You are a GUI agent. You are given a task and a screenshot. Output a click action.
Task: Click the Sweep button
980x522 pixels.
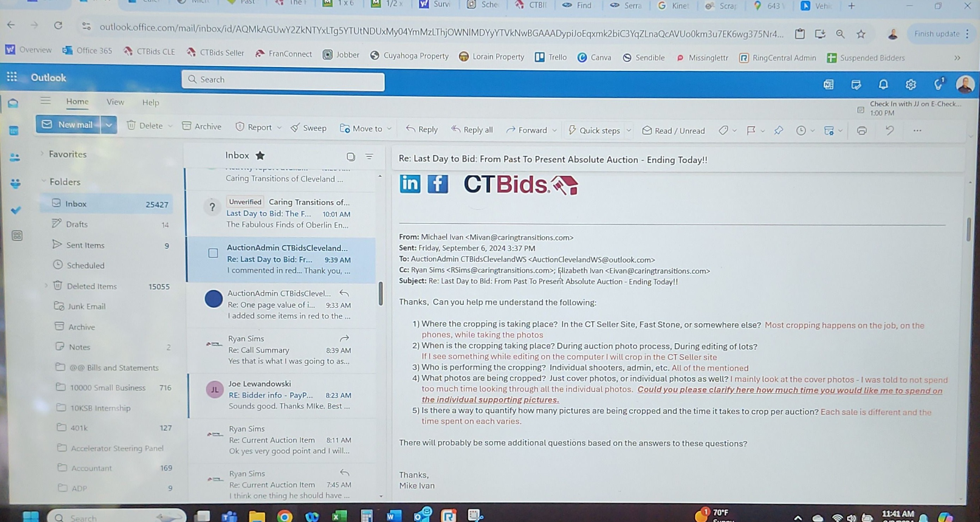[309, 128]
